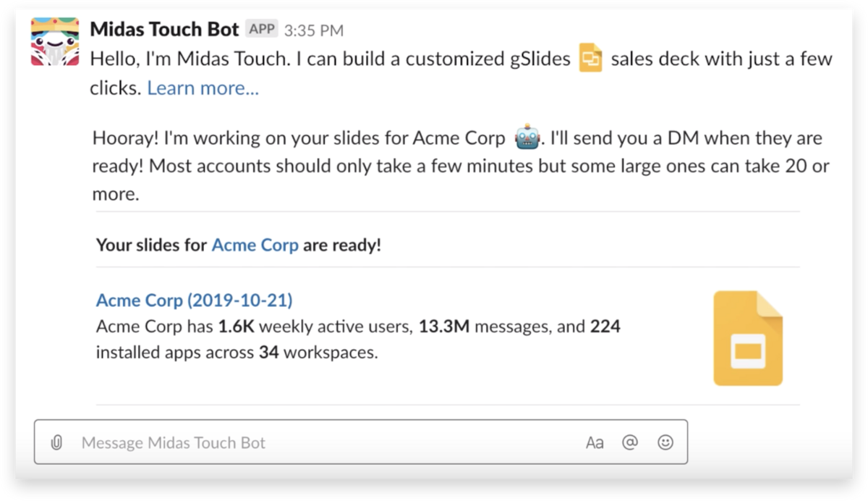Screen dimensions: 868x501
Task: Open the emoji smiley picker
Action: [665, 442]
